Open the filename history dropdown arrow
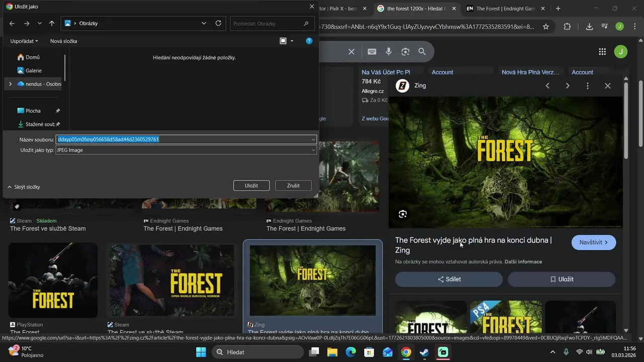 (x=313, y=139)
